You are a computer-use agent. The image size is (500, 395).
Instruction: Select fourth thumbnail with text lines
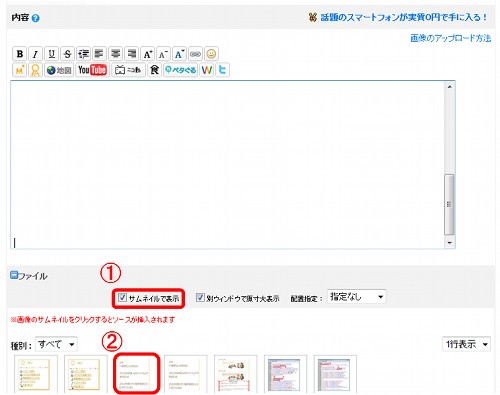[x=185, y=374]
